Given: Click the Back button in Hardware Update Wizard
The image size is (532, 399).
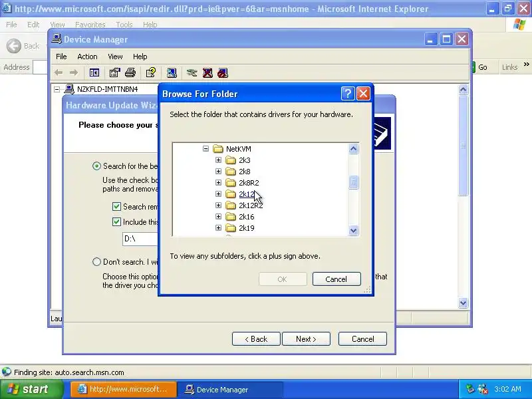Looking at the screenshot, I should pyautogui.click(x=256, y=339).
